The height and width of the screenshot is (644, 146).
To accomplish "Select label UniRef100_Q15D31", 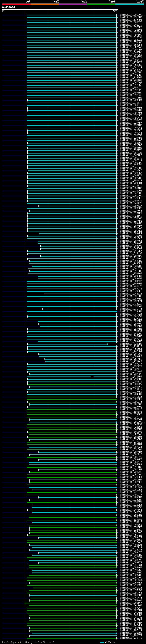I will pos(131,37).
